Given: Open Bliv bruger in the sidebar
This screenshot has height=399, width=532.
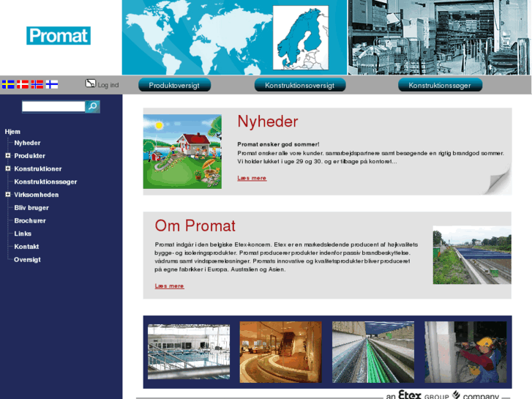Looking at the screenshot, I should (x=31, y=208).
